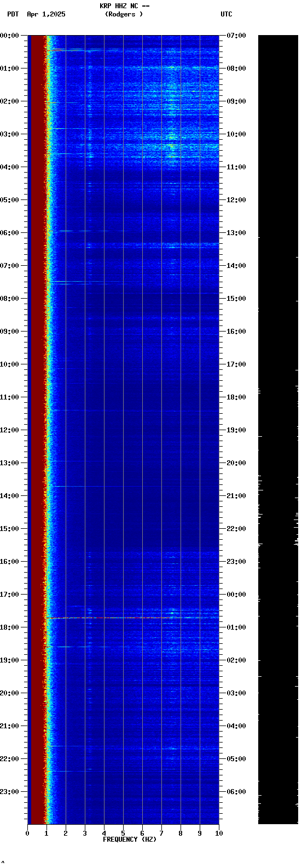Click the frequency axis '7' tick label
The width and height of the screenshot is (302, 868).
pyautogui.click(x=161, y=833)
